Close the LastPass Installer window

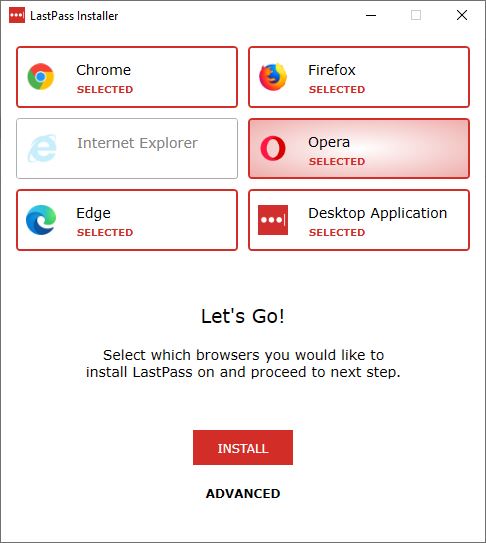coord(462,15)
